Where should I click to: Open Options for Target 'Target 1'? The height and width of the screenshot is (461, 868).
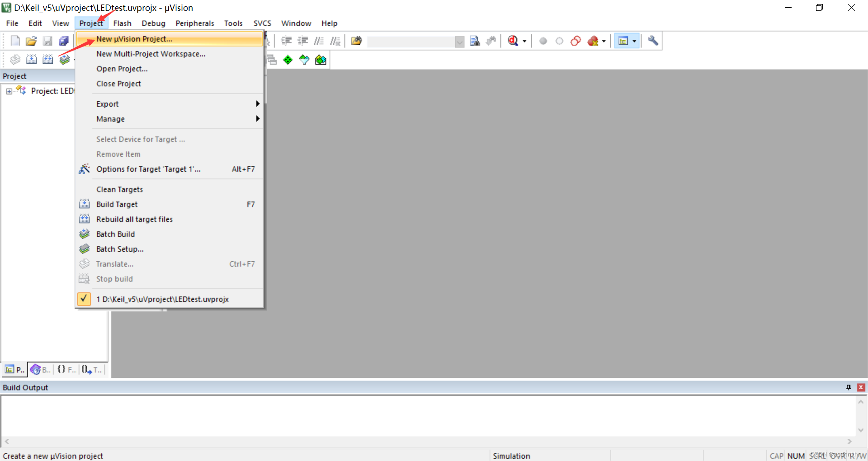click(169, 169)
